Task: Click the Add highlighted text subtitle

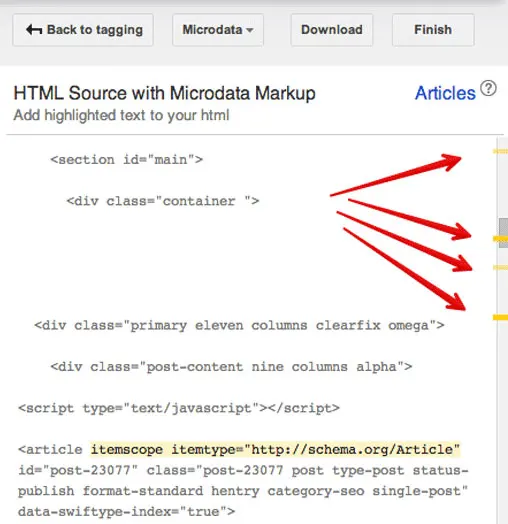Action: click(x=121, y=115)
